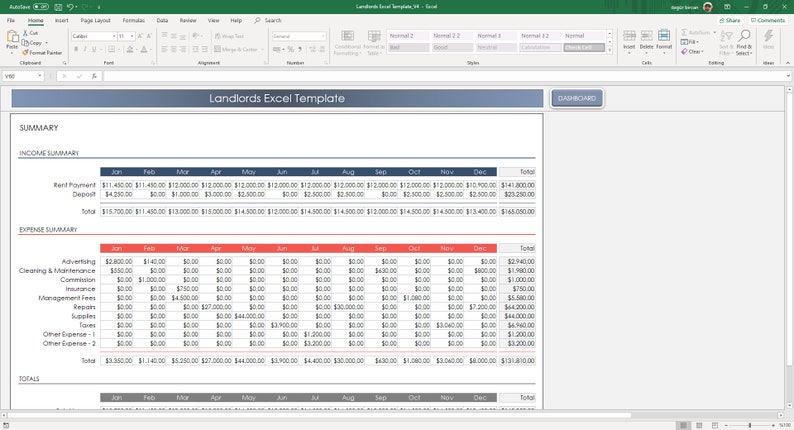Open the Comments pane button

point(768,20)
